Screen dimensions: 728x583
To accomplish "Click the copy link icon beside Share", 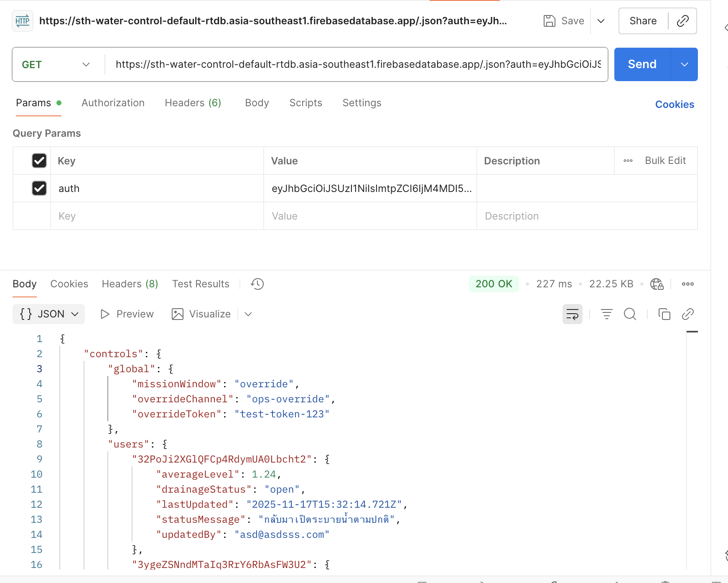I will [x=682, y=21].
